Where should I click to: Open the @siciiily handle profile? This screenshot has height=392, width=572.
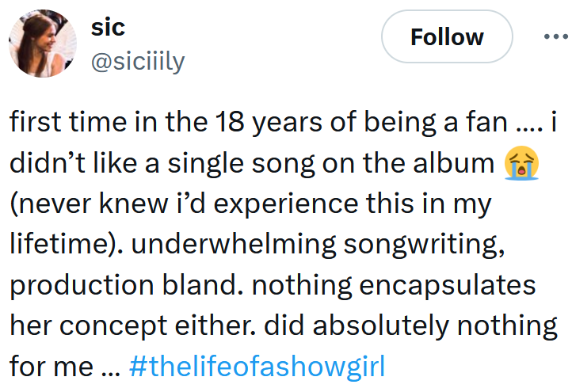pos(138,61)
